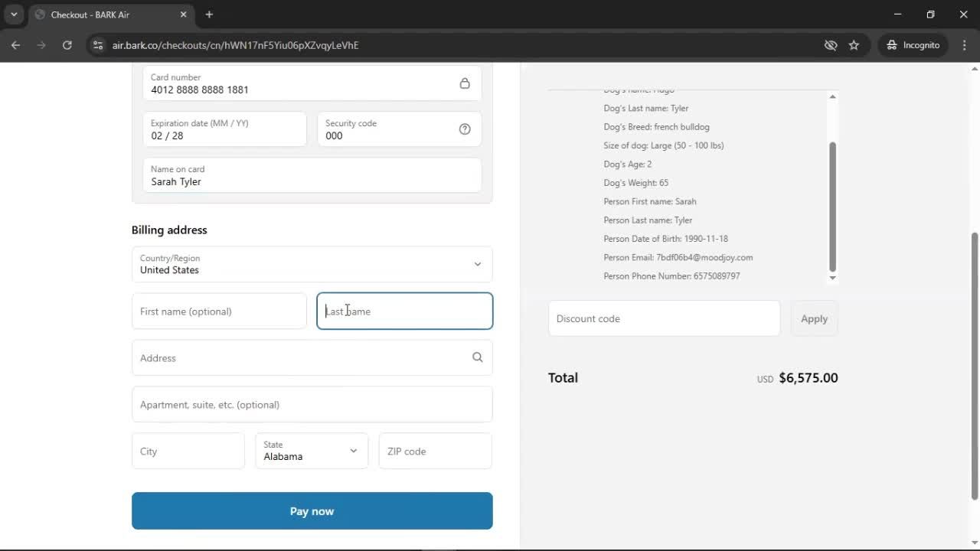The height and width of the screenshot is (551, 980).
Task: Click the page scrollbar up arrow
Action: (x=975, y=69)
